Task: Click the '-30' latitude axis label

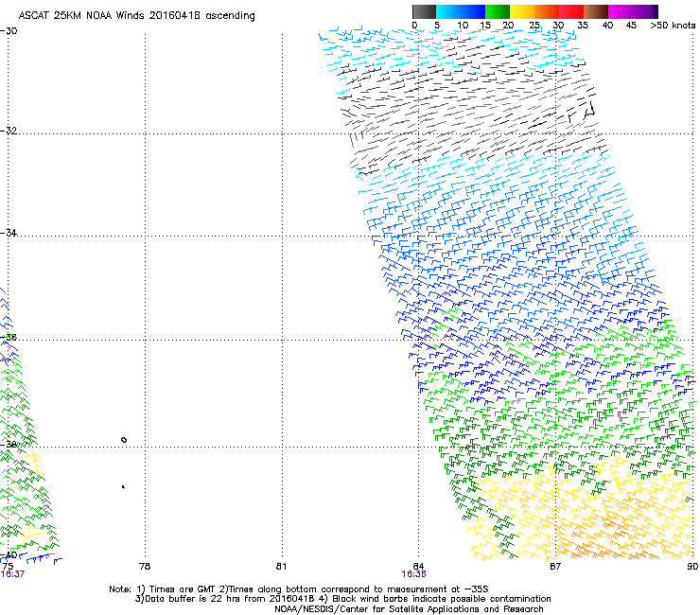Action: (9, 31)
